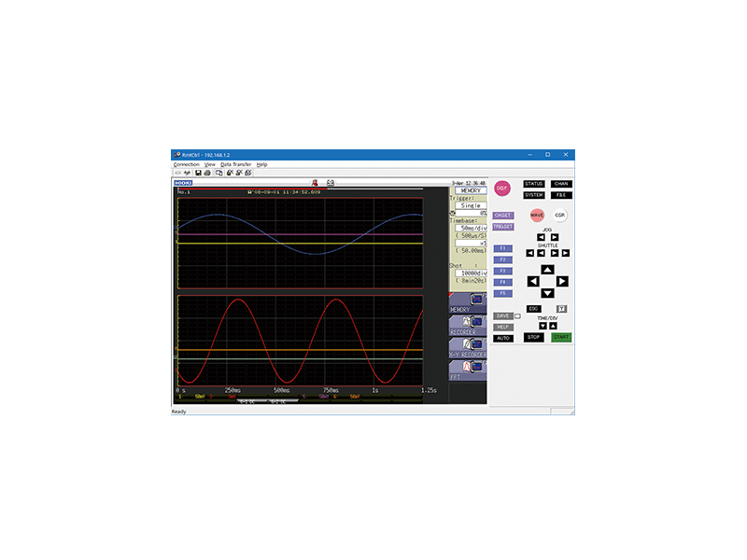Click the CHAN button

point(561,184)
